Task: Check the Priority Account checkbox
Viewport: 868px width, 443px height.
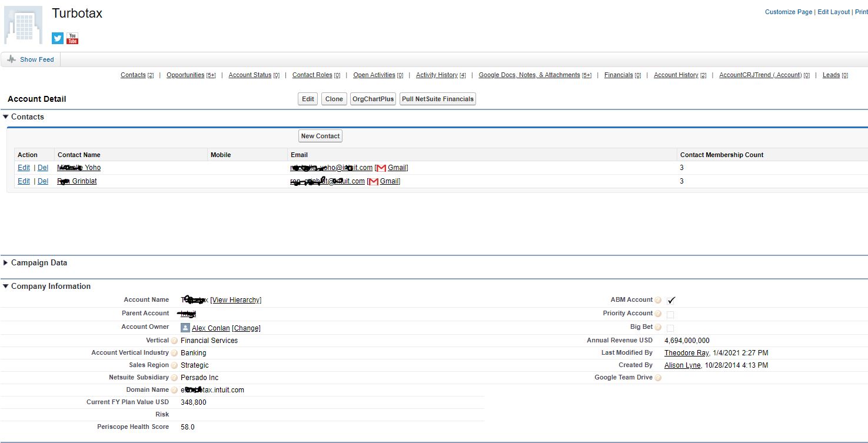Action: [670, 314]
